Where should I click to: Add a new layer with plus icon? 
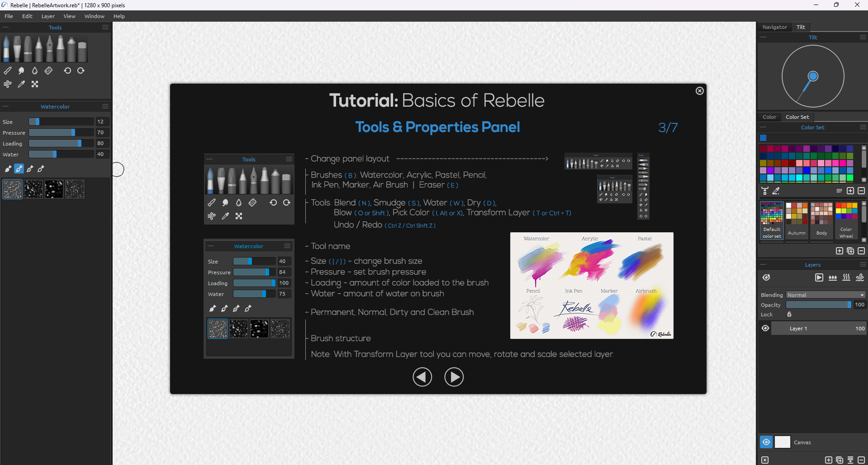829,460
